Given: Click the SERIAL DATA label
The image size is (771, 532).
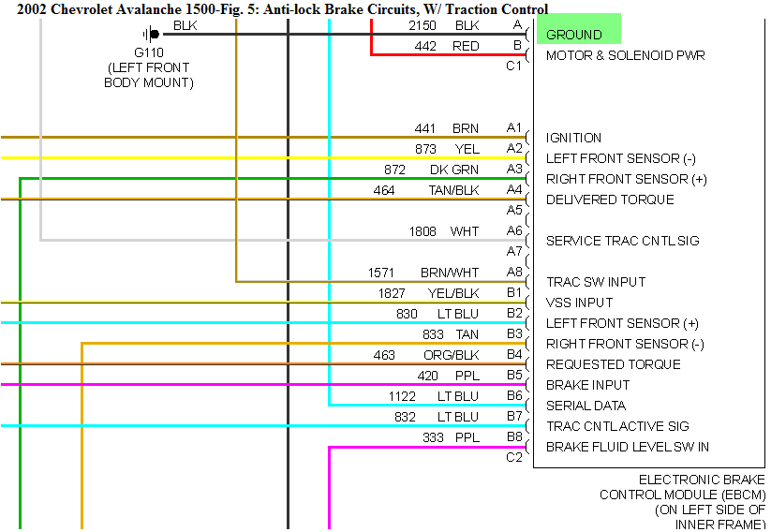Looking at the screenshot, I should pyautogui.click(x=586, y=406).
